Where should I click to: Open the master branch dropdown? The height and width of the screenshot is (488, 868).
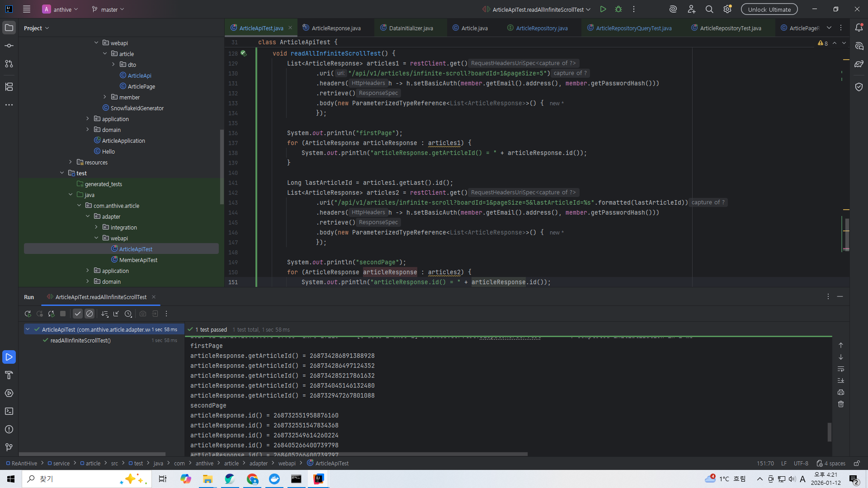click(x=108, y=9)
